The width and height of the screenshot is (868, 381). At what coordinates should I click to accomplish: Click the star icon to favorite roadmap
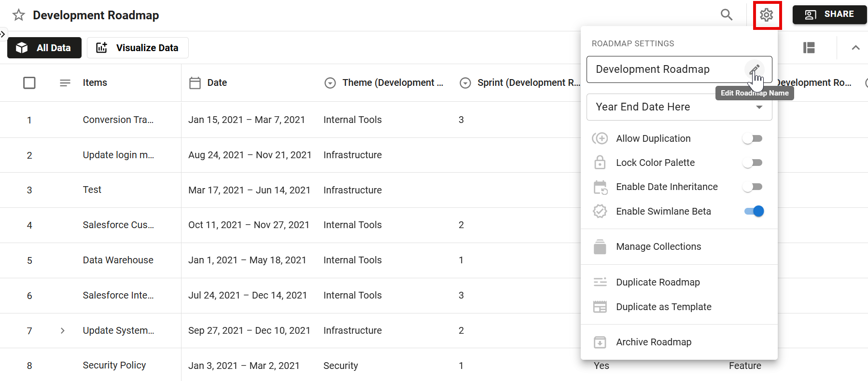coord(19,15)
